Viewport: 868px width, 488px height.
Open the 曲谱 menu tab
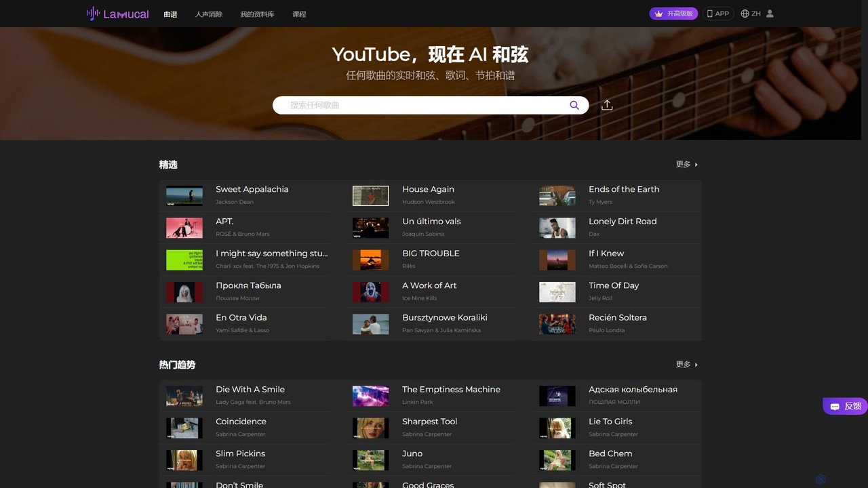click(170, 14)
